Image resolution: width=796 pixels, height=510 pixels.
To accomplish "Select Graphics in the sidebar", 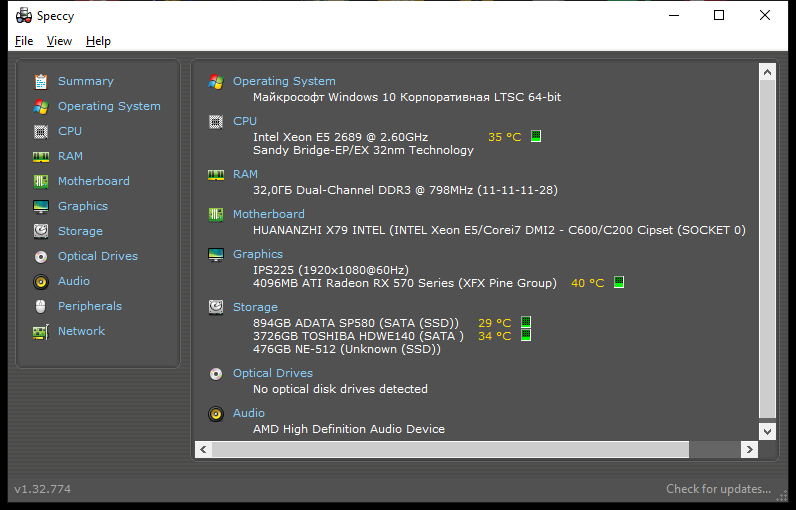I will click(83, 206).
